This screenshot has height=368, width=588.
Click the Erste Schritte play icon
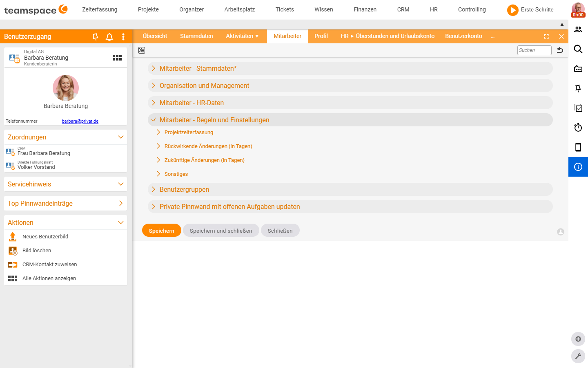512,10
